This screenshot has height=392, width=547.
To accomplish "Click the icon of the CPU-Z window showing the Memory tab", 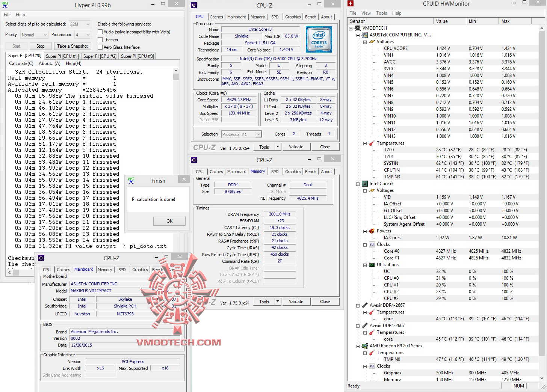I will click(194, 160).
